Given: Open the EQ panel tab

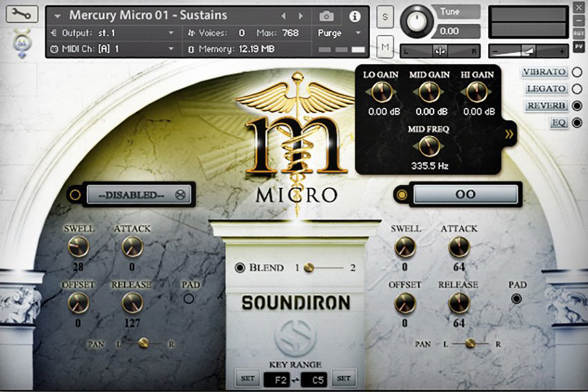Looking at the screenshot, I should pos(559,122).
